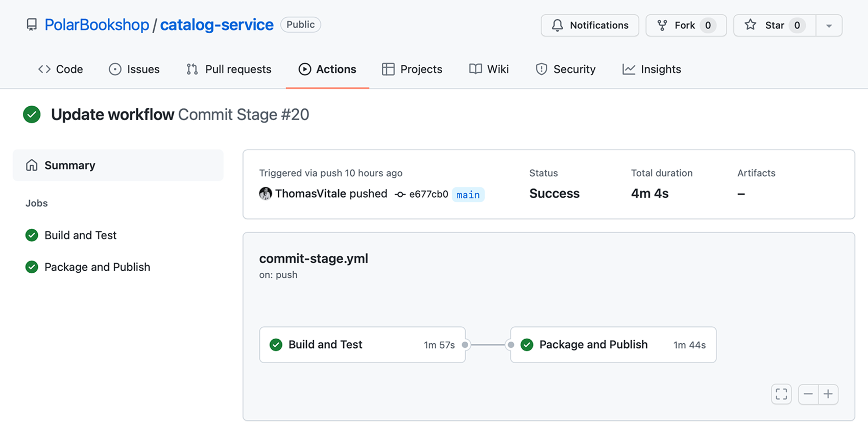This screenshot has width=868, height=427.
Task: Click the commit icon beside e677cb0
Action: click(x=400, y=194)
